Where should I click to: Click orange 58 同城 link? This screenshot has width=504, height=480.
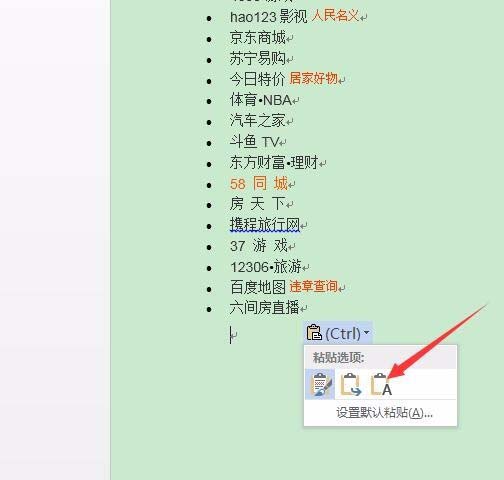(259, 184)
